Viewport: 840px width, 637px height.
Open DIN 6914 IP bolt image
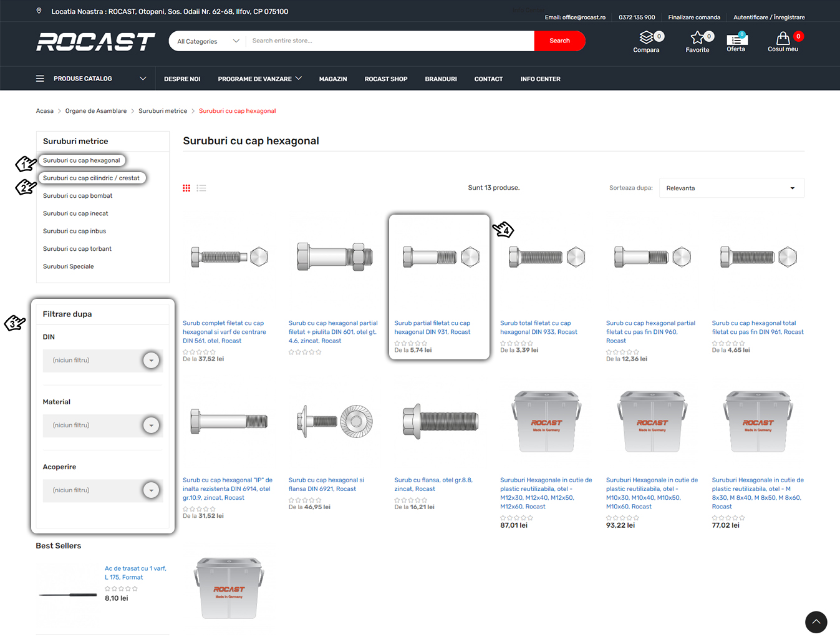click(x=229, y=422)
